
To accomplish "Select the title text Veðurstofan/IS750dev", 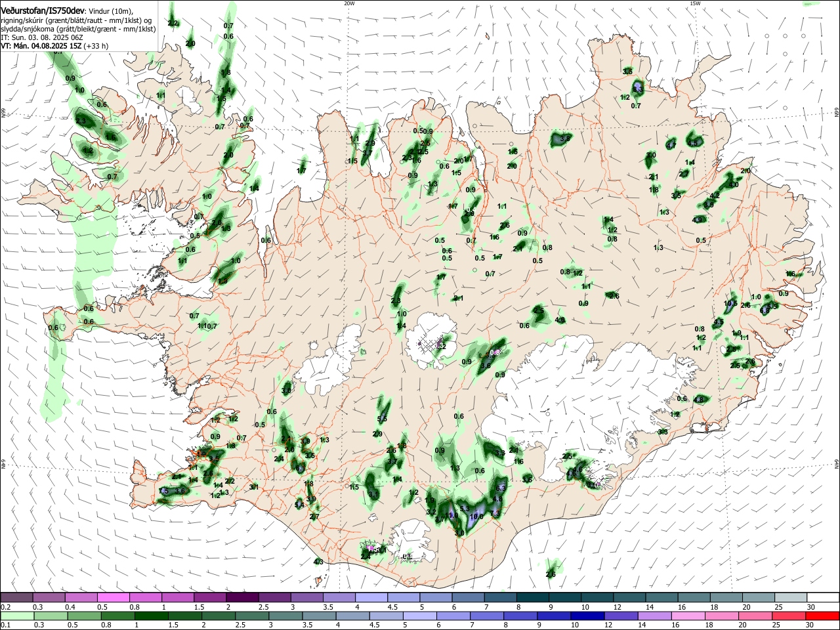I will click(x=43, y=10).
